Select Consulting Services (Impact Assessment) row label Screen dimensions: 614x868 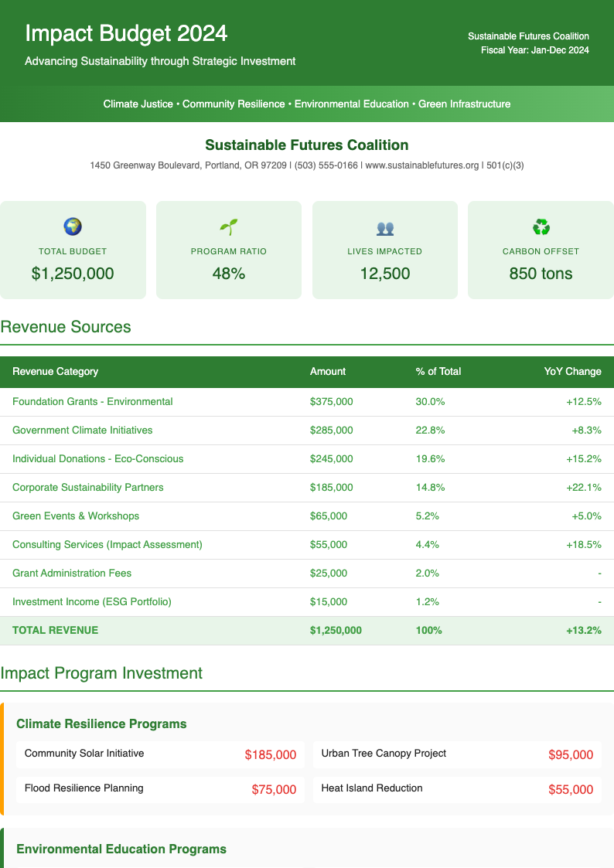point(107,545)
